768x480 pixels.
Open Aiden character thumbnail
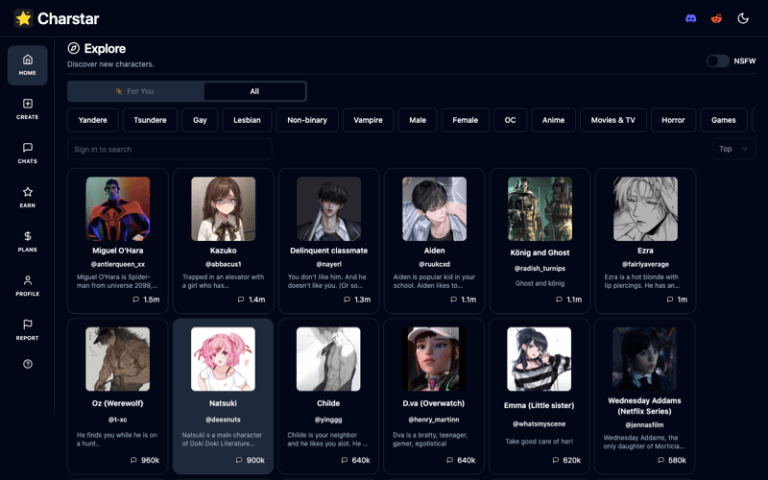click(434, 209)
